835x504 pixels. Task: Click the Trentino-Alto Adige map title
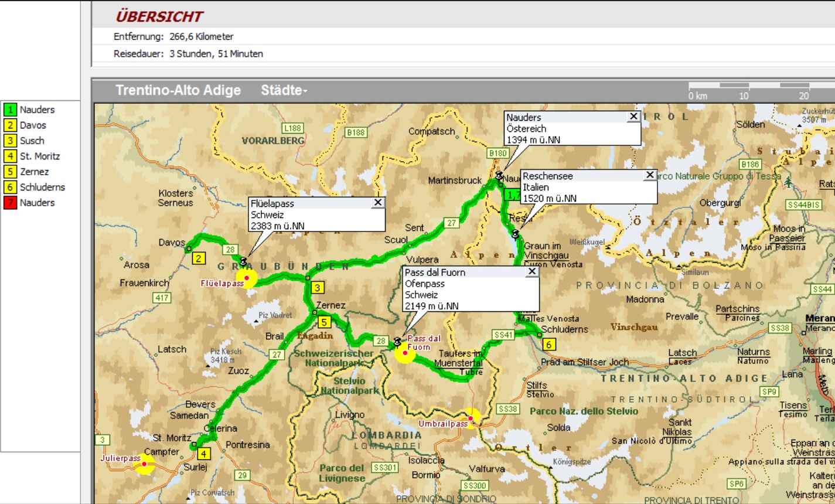click(x=178, y=90)
